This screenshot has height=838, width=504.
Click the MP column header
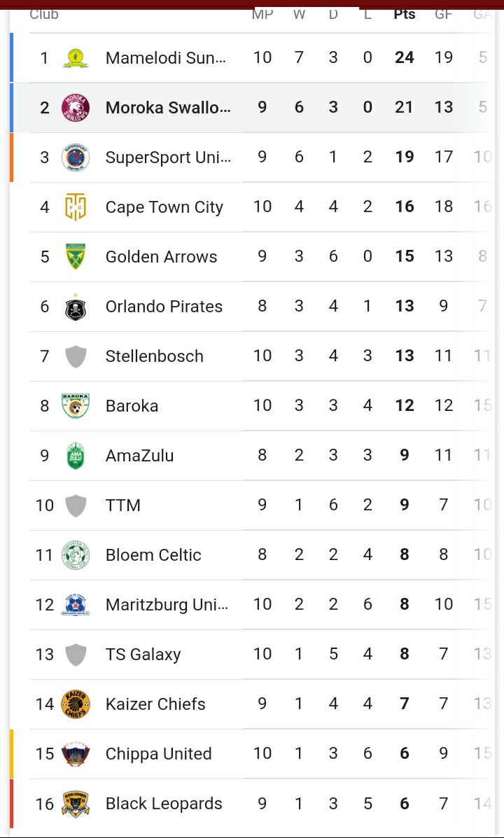(262, 14)
